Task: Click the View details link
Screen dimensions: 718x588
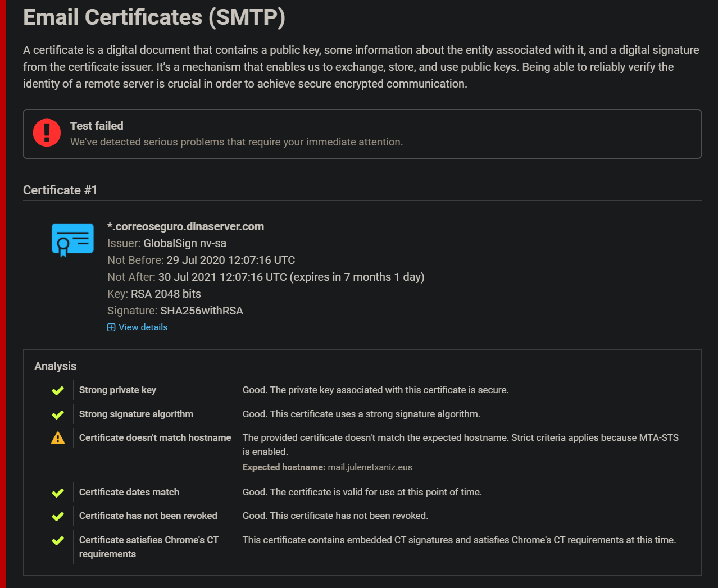Action: pyautogui.click(x=142, y=327)
